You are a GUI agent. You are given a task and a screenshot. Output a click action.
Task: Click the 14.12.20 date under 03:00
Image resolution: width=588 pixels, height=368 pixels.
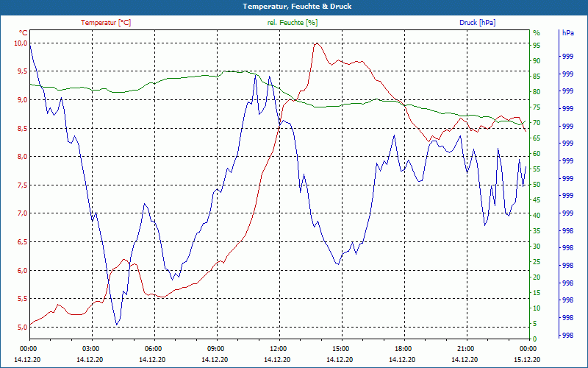pyautogui.click(x=90, y=359)
